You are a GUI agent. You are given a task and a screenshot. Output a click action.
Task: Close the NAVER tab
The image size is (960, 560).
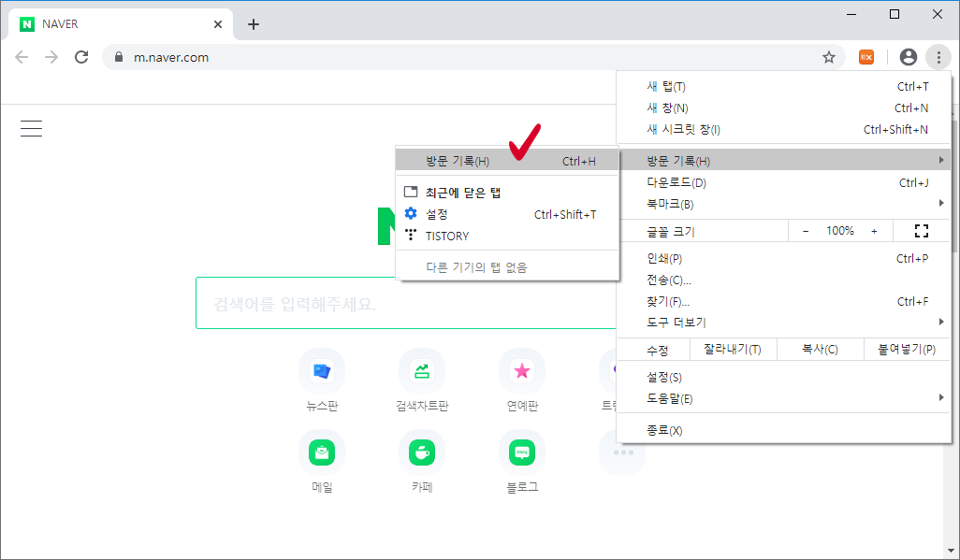[218, 24]
